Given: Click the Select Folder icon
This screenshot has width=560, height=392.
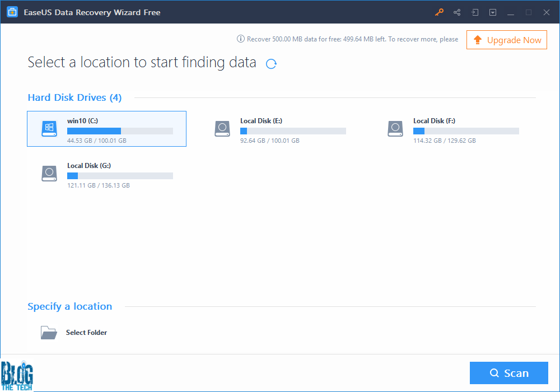Looking at the screenshot, I should 49,333.
